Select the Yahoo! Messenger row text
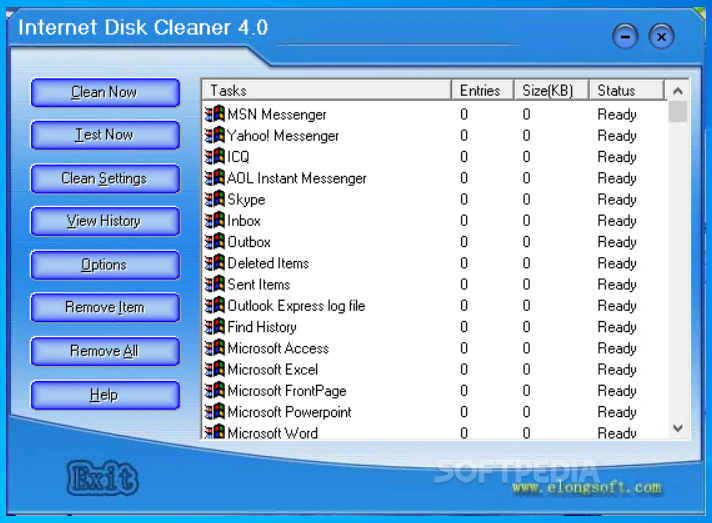Image resolution: width=712 pixels, height=523 pixels. [283, 136]
